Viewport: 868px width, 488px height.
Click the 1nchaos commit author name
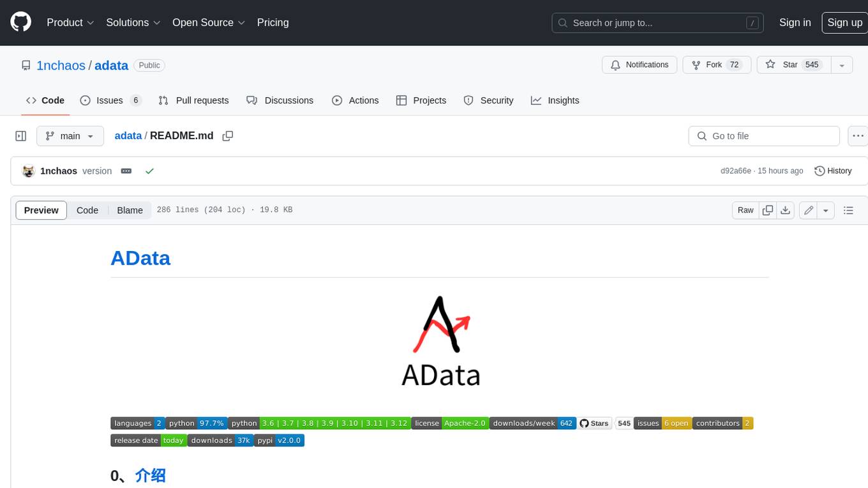(59, 171)
